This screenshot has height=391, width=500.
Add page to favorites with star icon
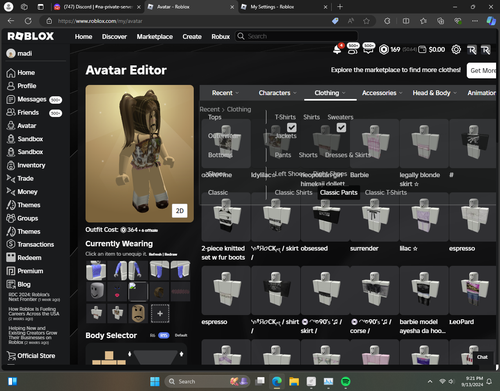(366, 21)
